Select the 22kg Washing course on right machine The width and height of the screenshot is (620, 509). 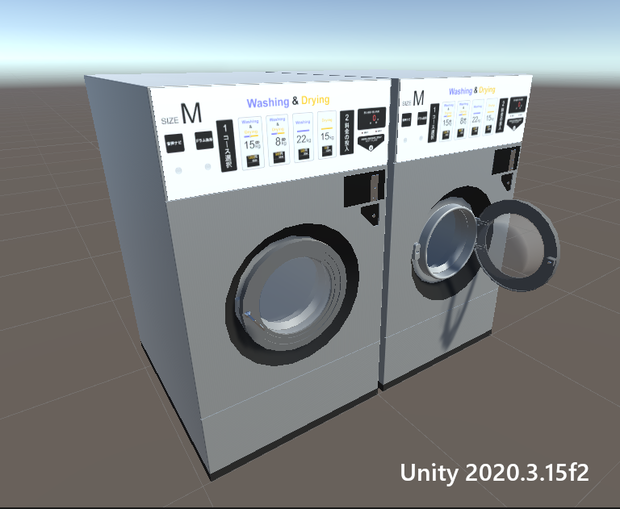pyautogui.click(x=476, y=118)
